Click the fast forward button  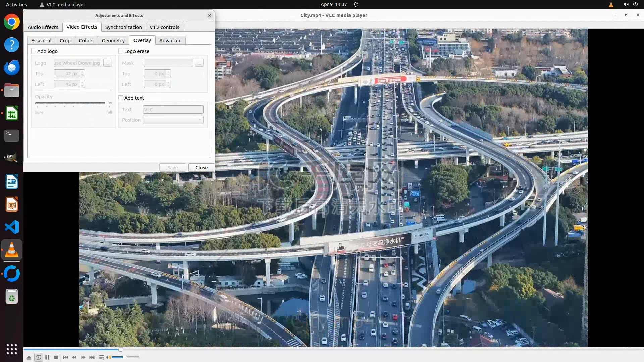(83, 357)
